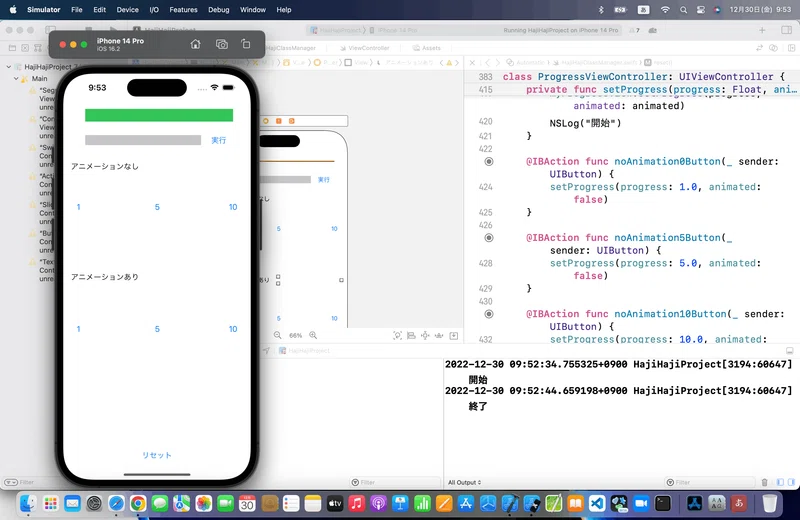Toggle the connection circle beside noAnimation5Button

pyautogui.click(x=489, y=238)
